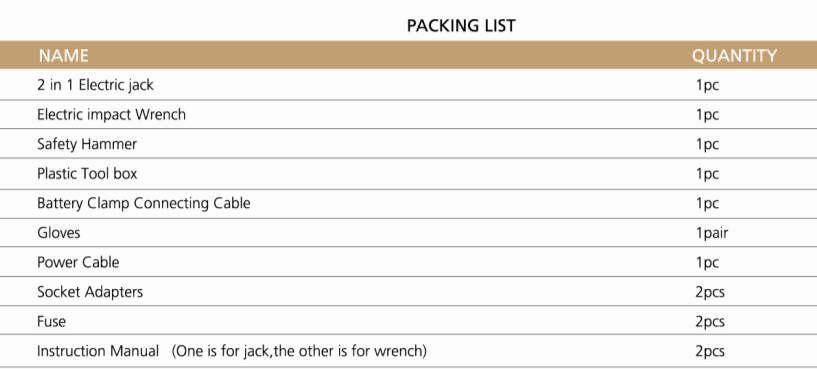Select the Socket Adapters row name
The image size is (817, 369).
pyautogui.click(x=90, y=292)
